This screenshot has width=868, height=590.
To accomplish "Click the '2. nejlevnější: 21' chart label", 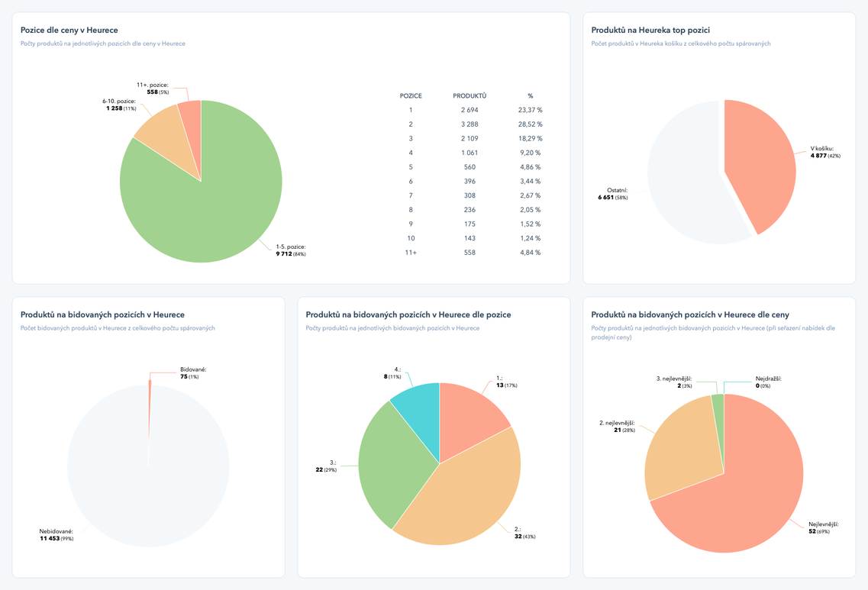I will [617, 426].
